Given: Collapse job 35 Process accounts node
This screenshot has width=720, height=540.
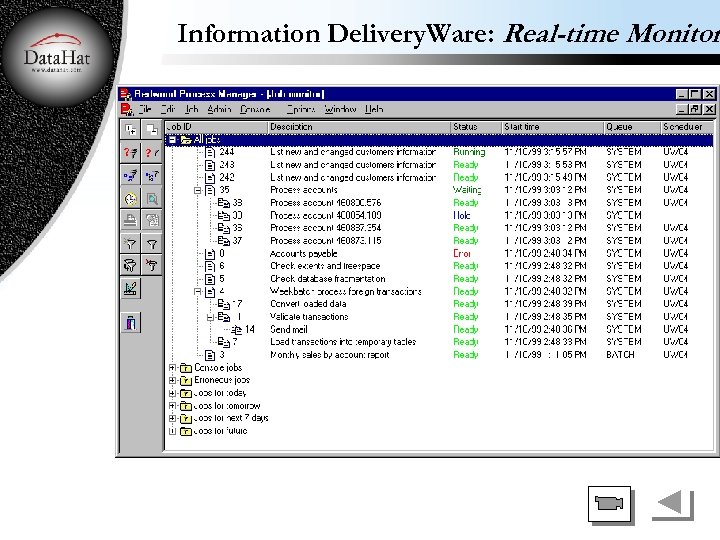Looking at the screenshot, I should point(197,191).
